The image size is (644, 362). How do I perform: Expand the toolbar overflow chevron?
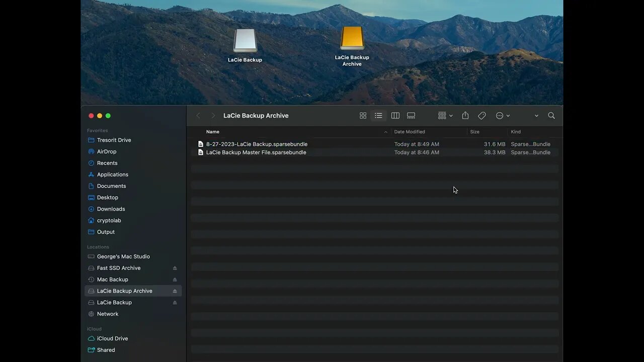[x=536, y=116]
